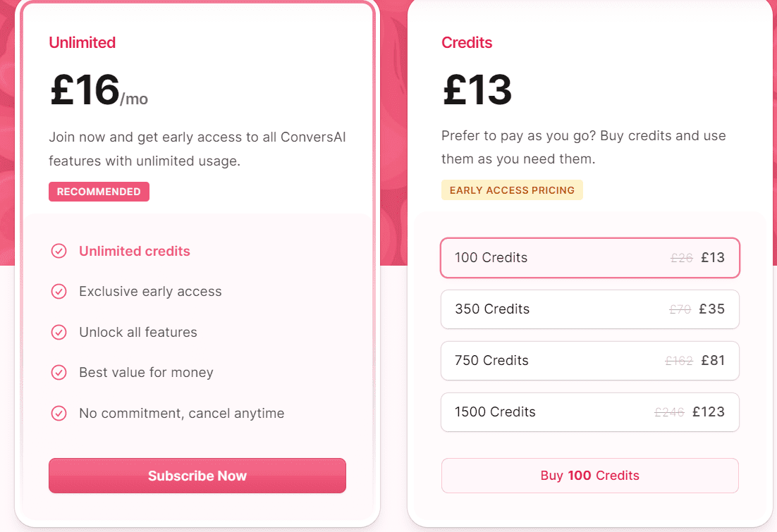Click the checkmark icon beside No commitment

tap(59, 413)
